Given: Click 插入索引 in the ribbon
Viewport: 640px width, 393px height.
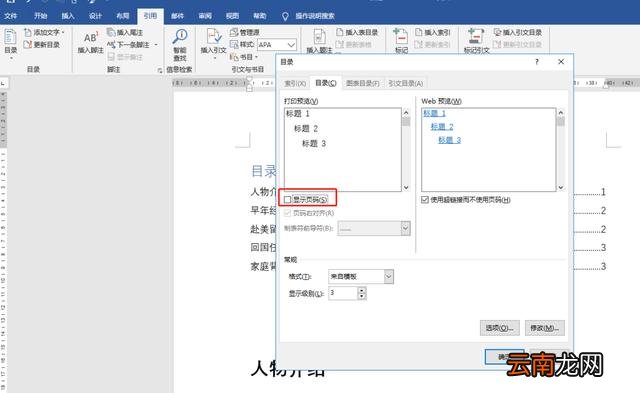Looking at the screenshot, I should click(433, 32).
